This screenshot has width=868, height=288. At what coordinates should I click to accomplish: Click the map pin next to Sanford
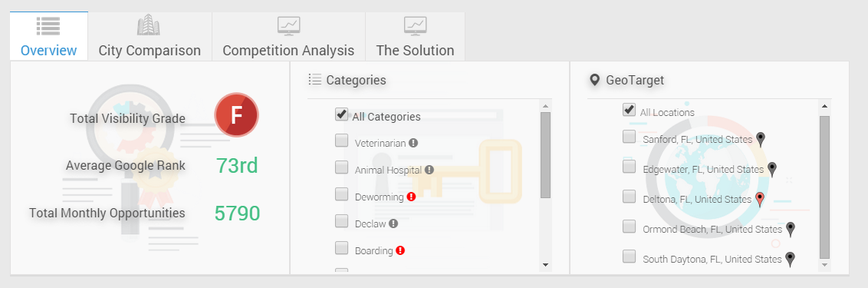point(761,139)
